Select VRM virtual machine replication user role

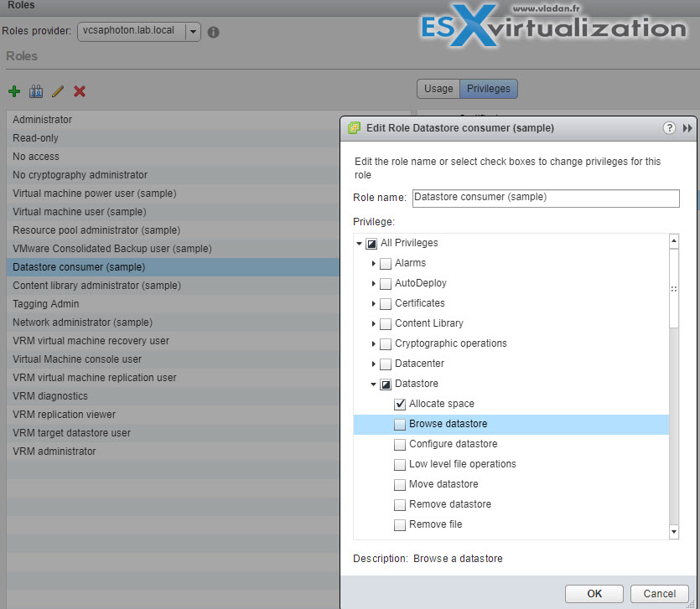coord(174,378)
